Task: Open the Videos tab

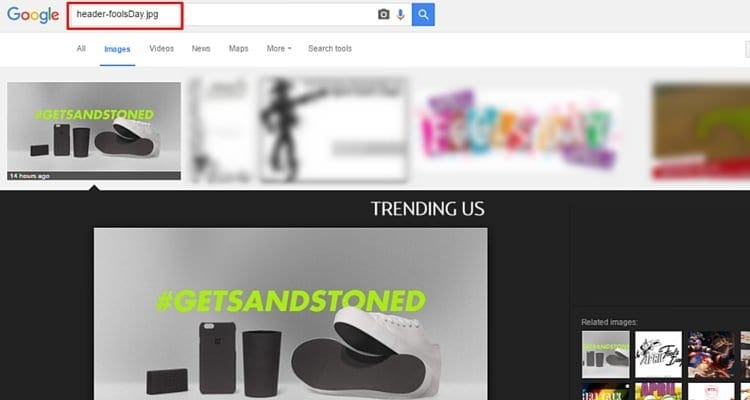Action: tap(162, 48)
